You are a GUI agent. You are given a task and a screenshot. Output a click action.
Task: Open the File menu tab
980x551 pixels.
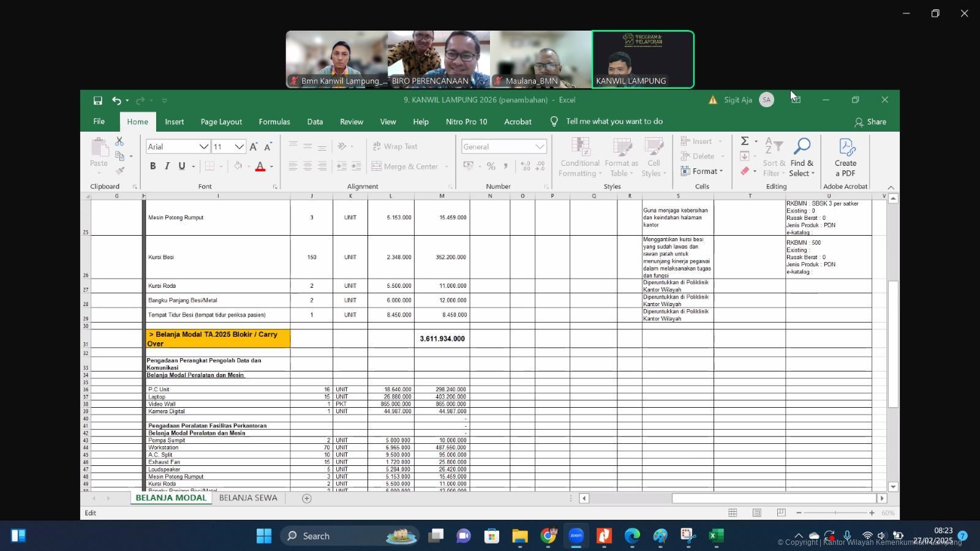coord(99,121)
